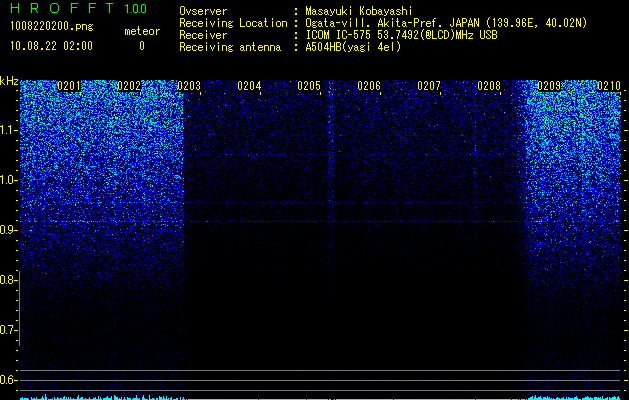This screenshot has height=400, width=629.
Task: Click the Receiving Location field label
Action: click(x=233, y=23)
